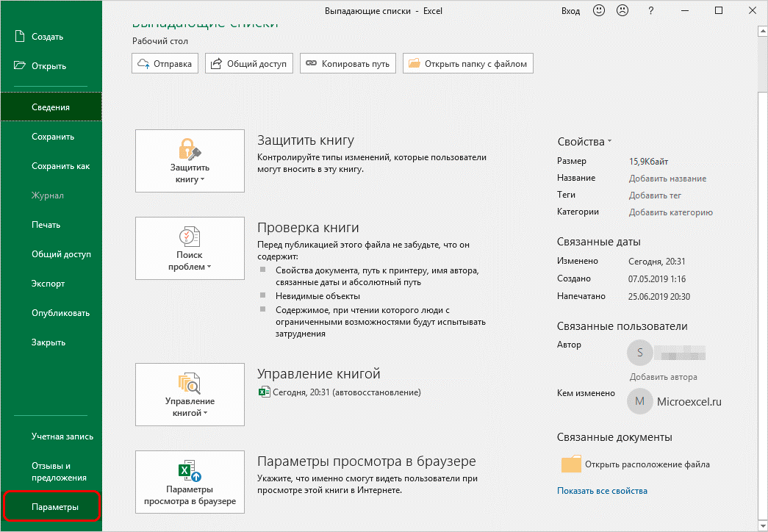This screenshot has width=768, height=532.
Task: Click the Добавить название field
Action: [667, 179]
